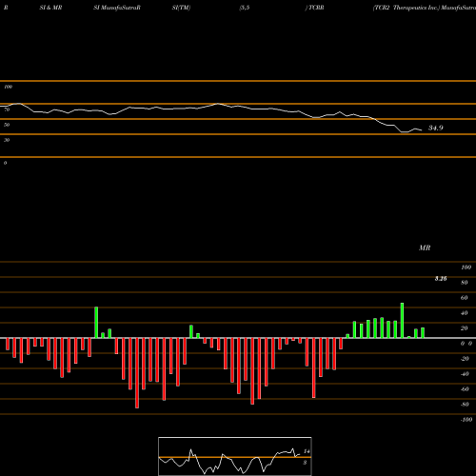Click the SI(TM) header text
Screen dimensions: 476x476
pyautogui.click(x=181, y=8)
